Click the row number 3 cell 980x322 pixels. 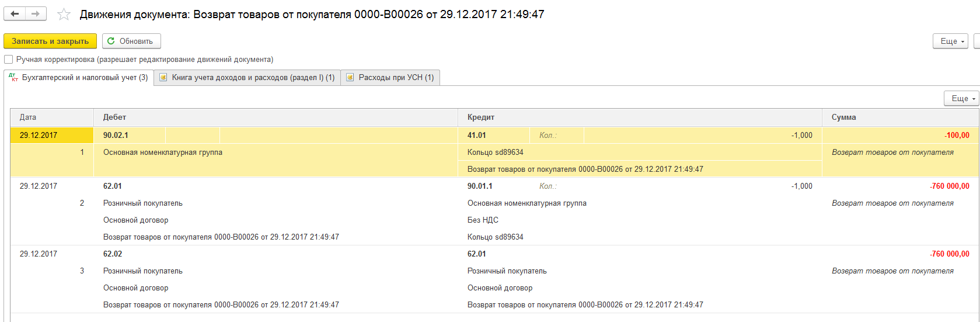point(82,271)
